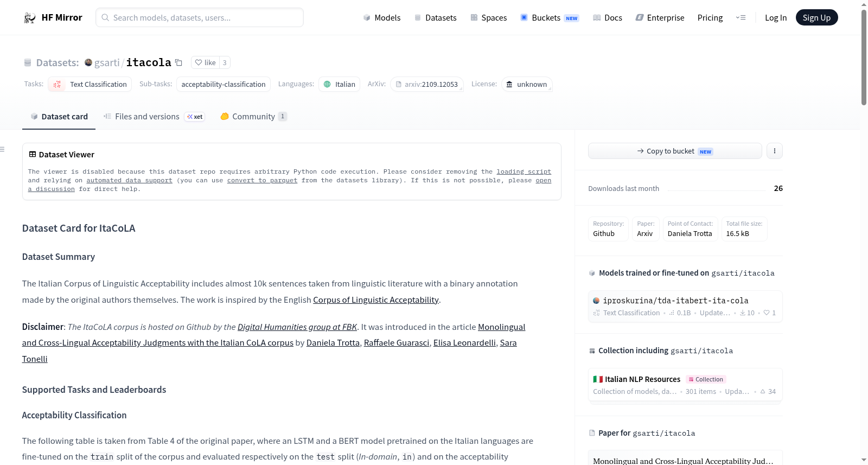Viewport: 868px width, 465px height.
Task: Click the Sign Up button
Action: pyautogui.click(x=816, y=17)
